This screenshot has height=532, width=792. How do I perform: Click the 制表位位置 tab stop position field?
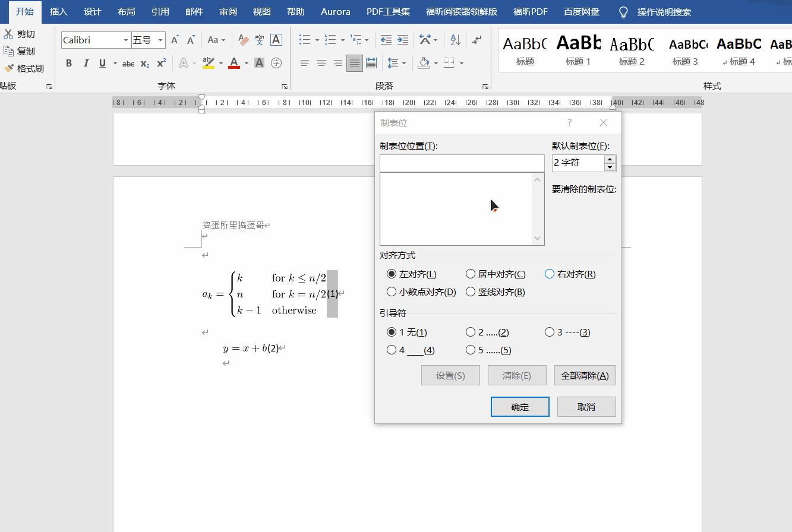[462, 163]
